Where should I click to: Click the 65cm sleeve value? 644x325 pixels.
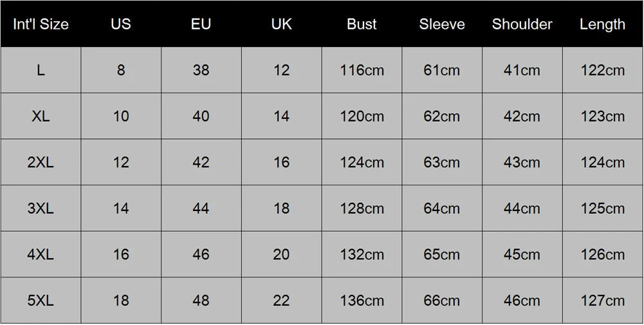click(x=442, y=255)
